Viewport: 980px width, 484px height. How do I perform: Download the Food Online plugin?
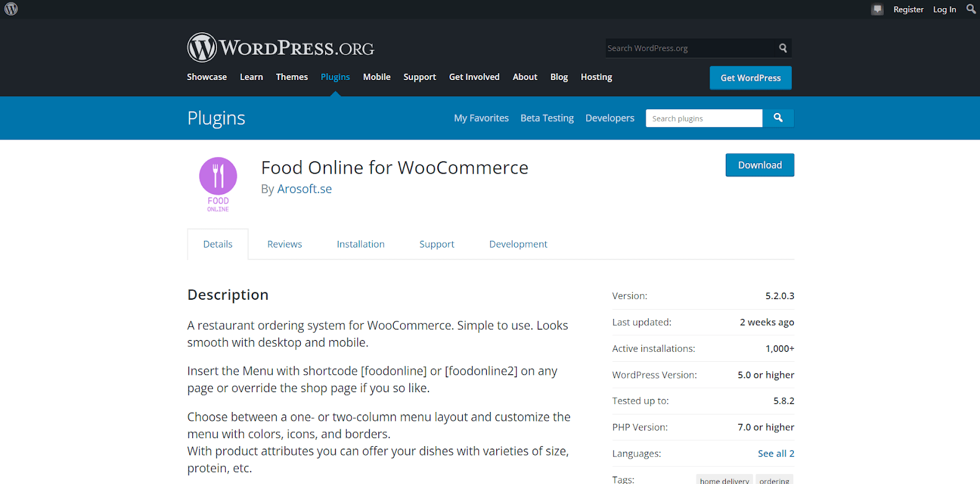(x=760, y=165)
